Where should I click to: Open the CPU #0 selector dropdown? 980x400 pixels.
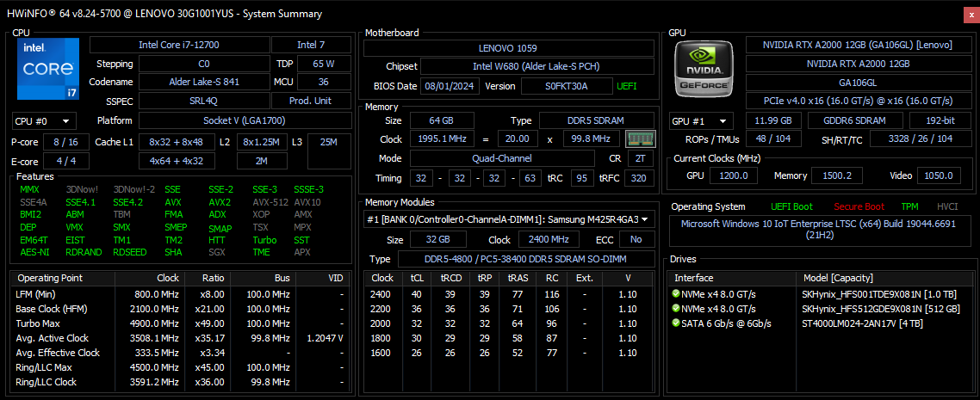point(44,121)
